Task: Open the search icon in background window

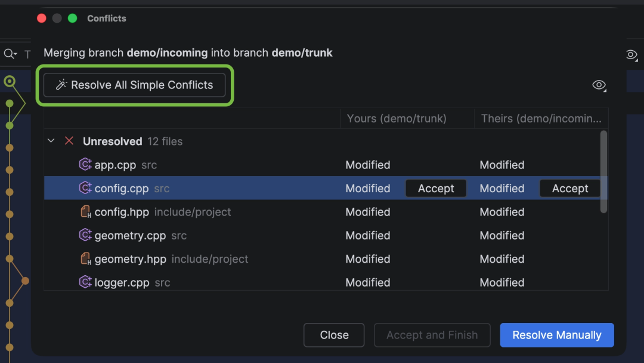Action: pos(10,54)
